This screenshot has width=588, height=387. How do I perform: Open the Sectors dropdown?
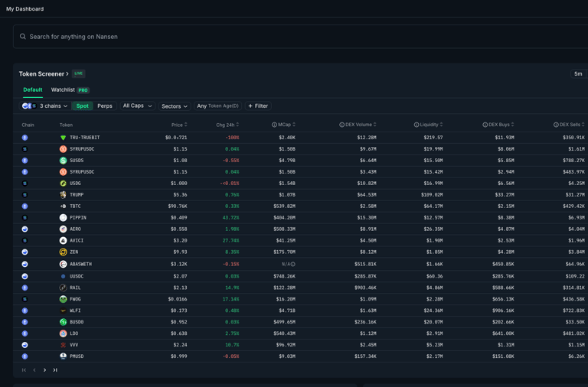pos(175,106)
